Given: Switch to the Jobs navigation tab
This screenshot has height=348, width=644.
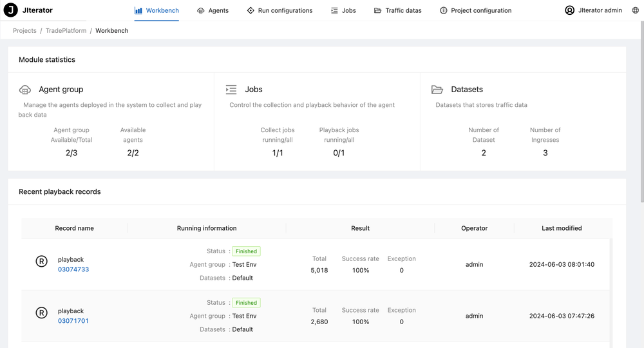Looking at the screenshot, I should pos(343,10).
